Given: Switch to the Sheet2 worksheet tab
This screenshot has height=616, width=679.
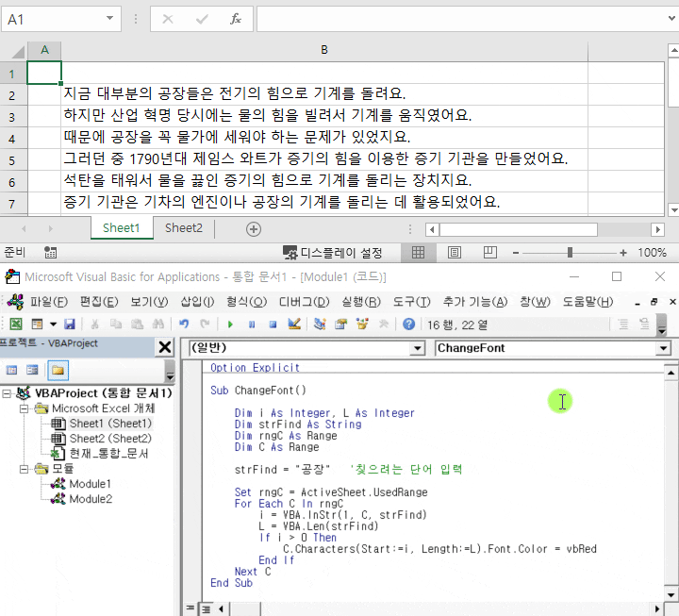Looking at the screenshot, I should point(184,228).
